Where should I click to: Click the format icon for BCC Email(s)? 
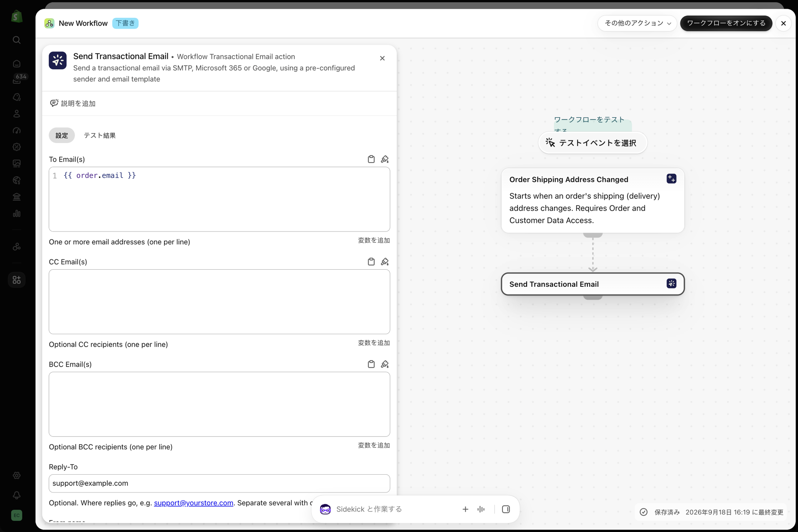point(385,364)
